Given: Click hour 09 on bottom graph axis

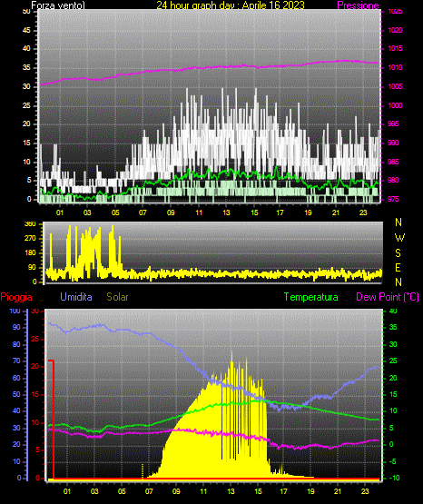Looking at the screenshot, I should point(176,491).
